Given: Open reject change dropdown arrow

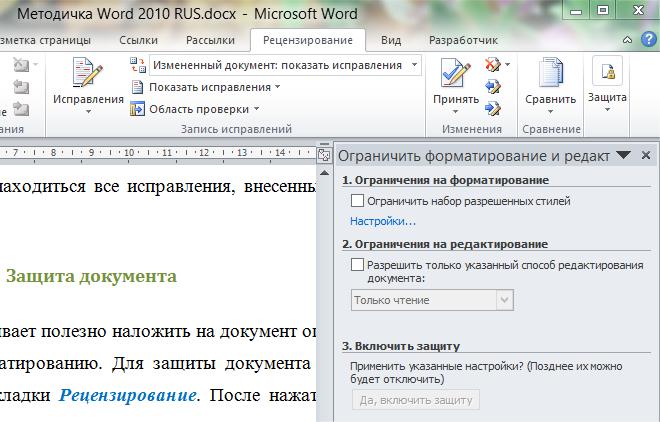Looking at the screenshot, I should point(507,64).
